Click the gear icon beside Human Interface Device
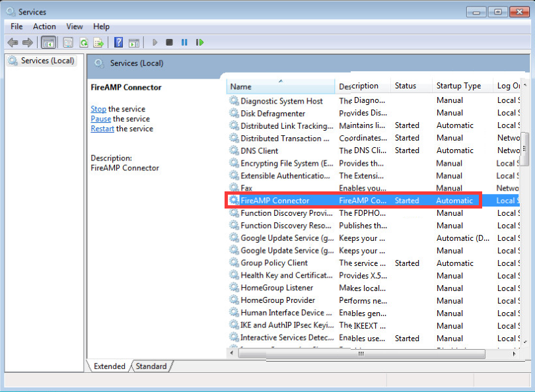This screenshot has height=392, width=535. click(234, 313)
